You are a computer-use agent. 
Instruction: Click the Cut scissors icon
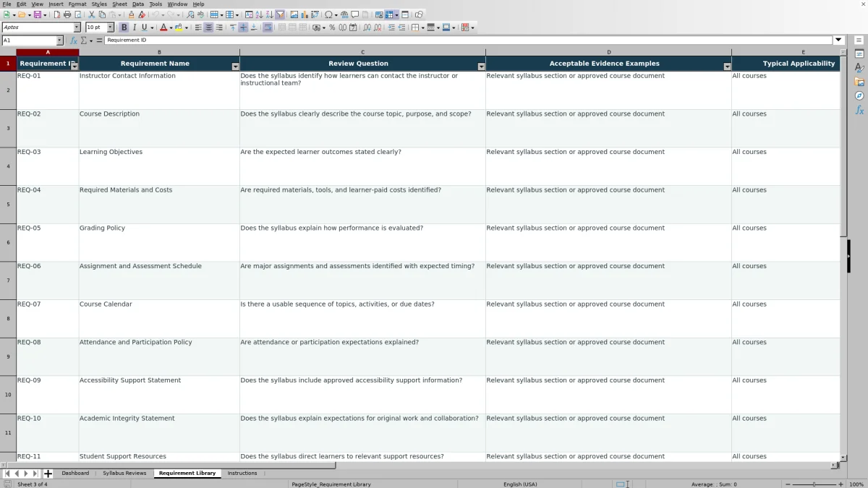[x=91, y=14]
